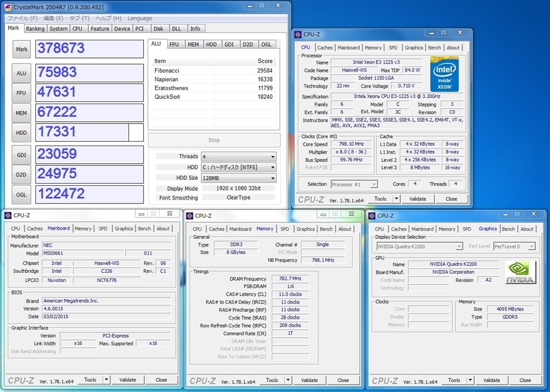Click the NVIDIA logo in Graphics window
Viewport: 550px width, 392px height.
tap(520, 272)
